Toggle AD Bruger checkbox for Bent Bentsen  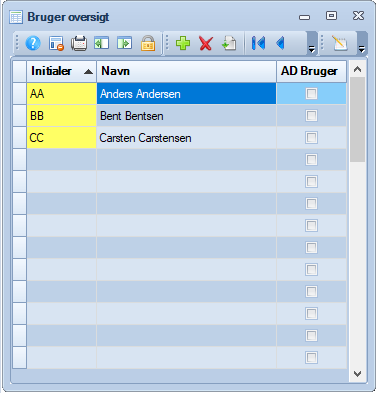pos(311,116)
